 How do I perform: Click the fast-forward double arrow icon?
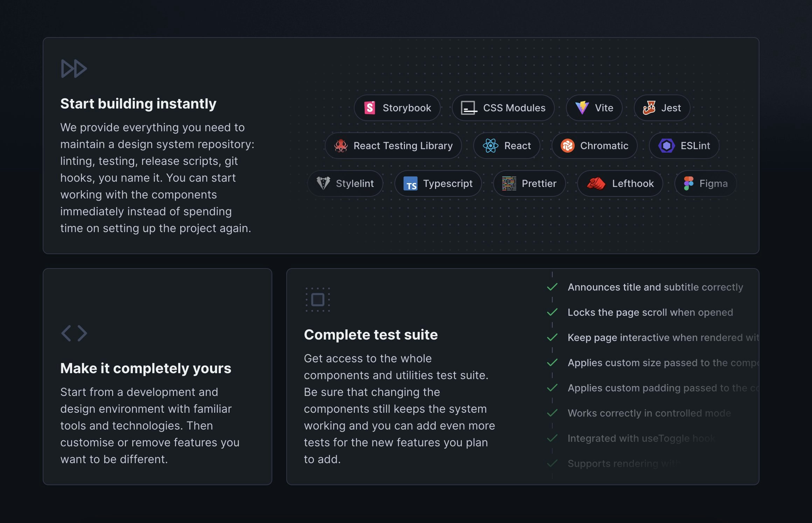pyautogui.click(x=74, y=69)
